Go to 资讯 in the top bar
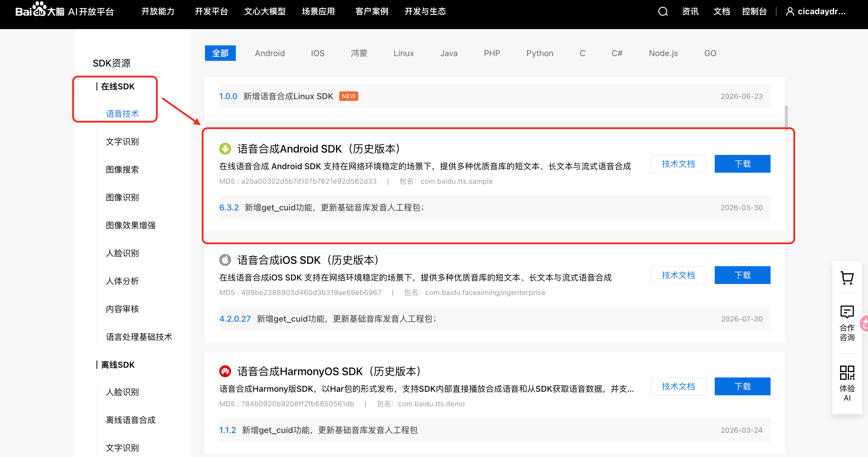 pyautogui.click(x=690, y=12)
